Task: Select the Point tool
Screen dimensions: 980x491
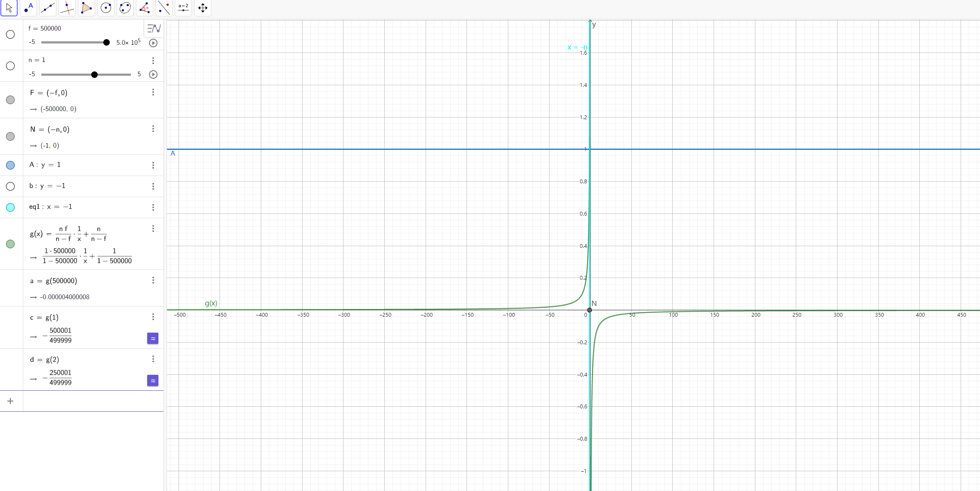Action: [28, 8]
